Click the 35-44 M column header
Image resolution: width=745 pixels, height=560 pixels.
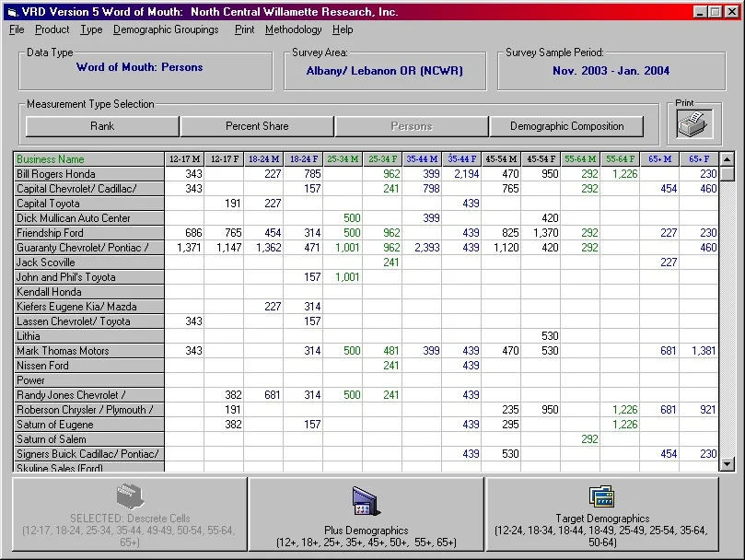422,159
